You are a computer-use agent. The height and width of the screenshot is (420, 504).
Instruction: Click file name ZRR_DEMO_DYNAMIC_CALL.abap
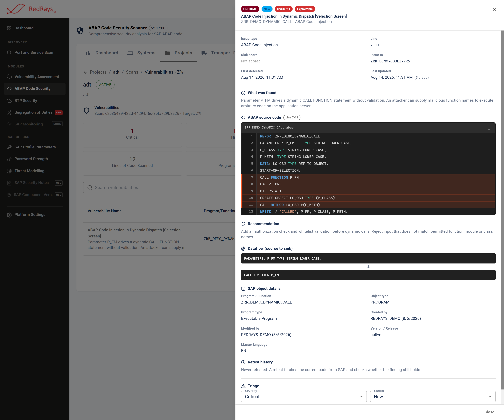point(269,128)
